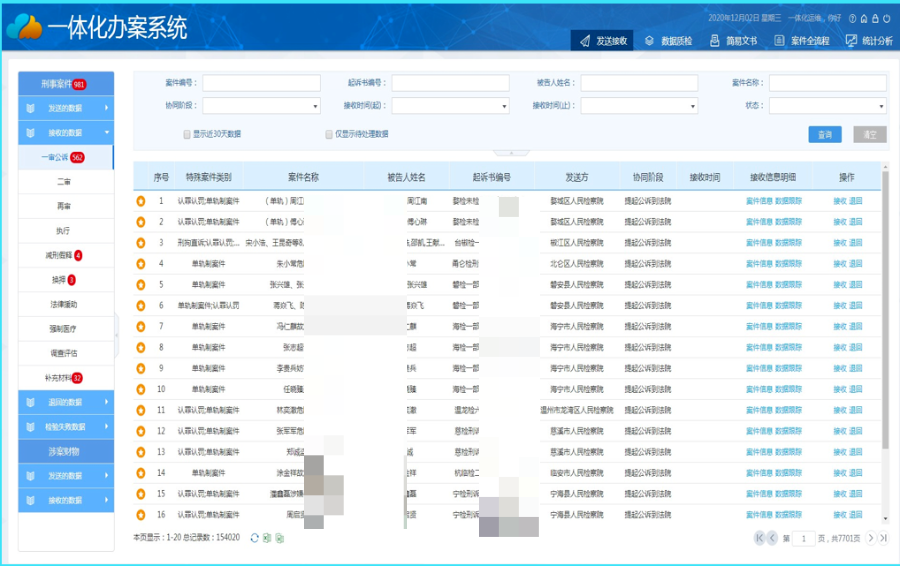Click the page number field in pager
The image size is (900, 566).
pyautogui.click(x=804, y=538)
